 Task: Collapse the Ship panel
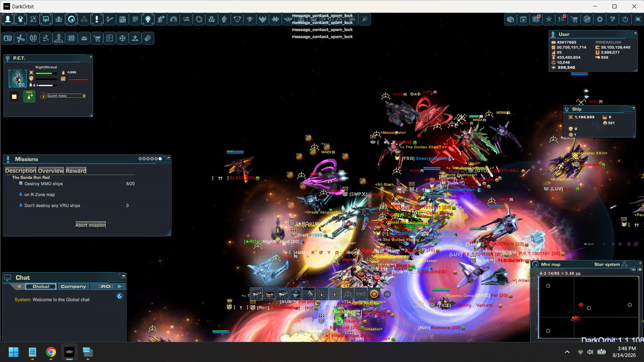633,108
